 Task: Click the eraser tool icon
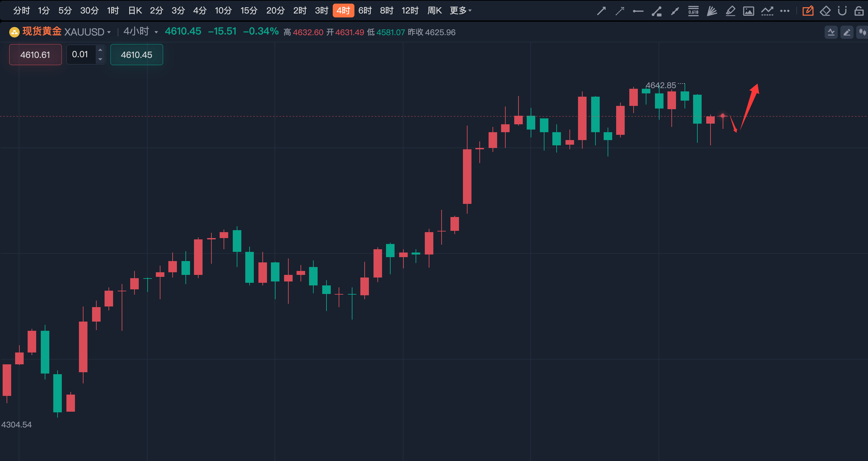[x=825, y=11]
